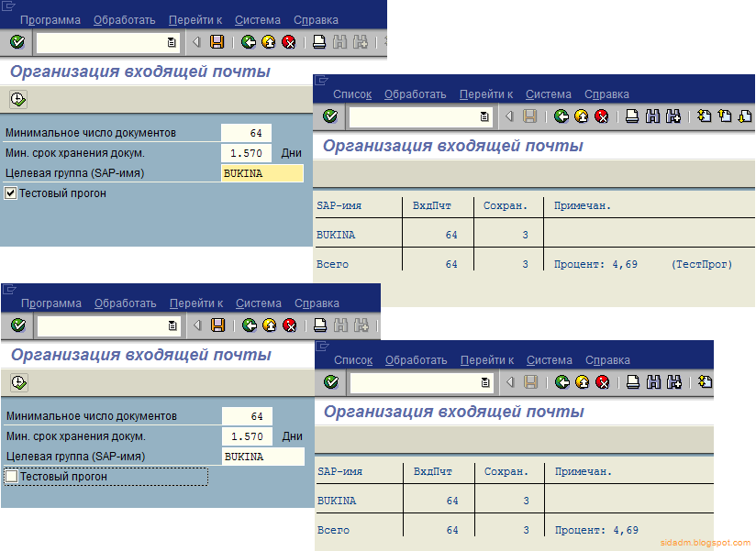Click yellow Exit arrow in top-right window
The height and width of the screenshot is (551, 756).
[582, 116]
